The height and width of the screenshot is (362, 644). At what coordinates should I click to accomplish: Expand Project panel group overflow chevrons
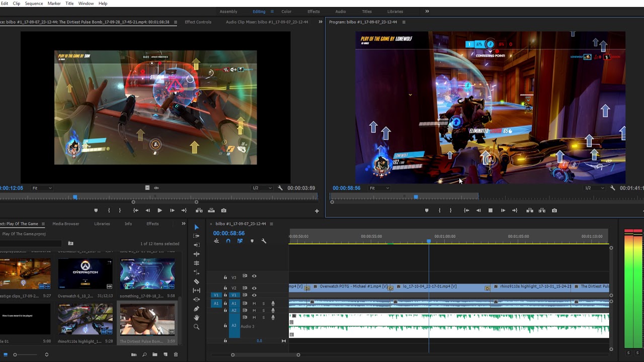point(184,224)
